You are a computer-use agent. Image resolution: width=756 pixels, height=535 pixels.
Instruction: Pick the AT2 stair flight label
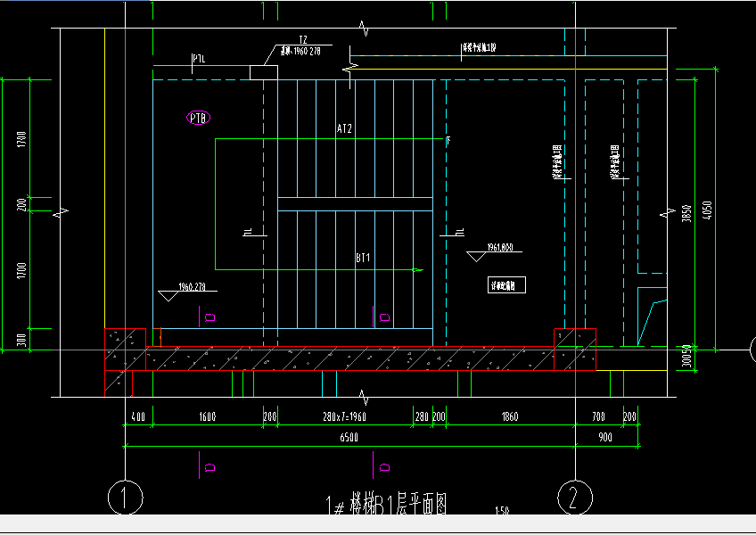[x=344, y=128]
